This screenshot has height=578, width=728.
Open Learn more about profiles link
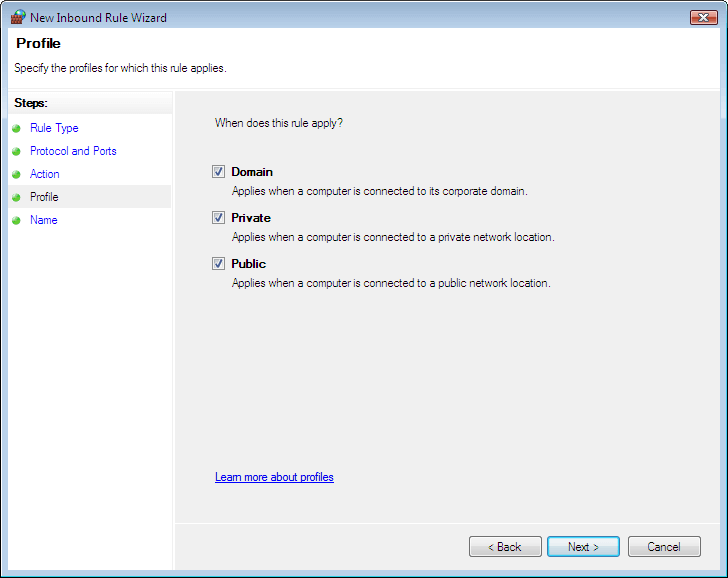pos(274,477)
